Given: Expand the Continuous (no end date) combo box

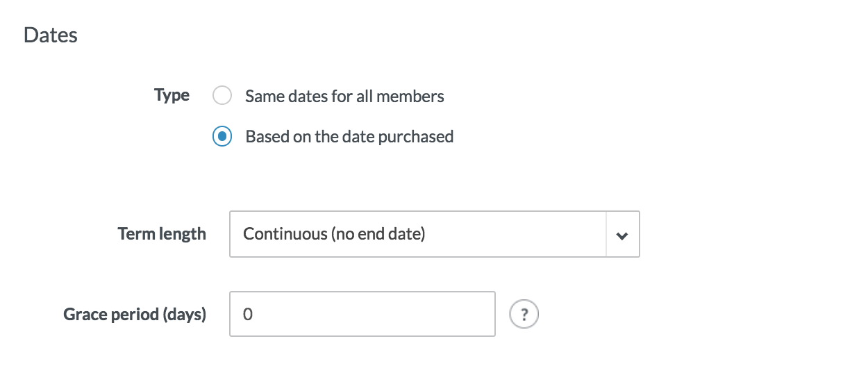Looking at the screenshot, I should [x=434, y=235].
